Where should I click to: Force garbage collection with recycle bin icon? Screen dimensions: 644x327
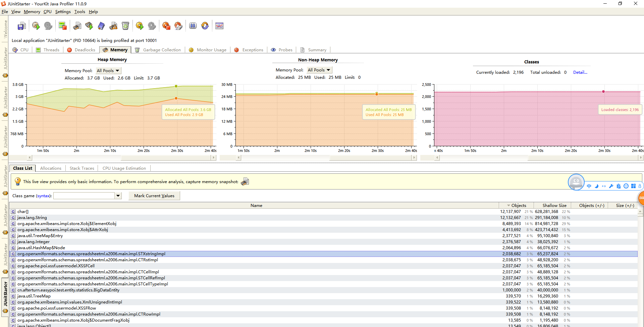pos(125,26)
